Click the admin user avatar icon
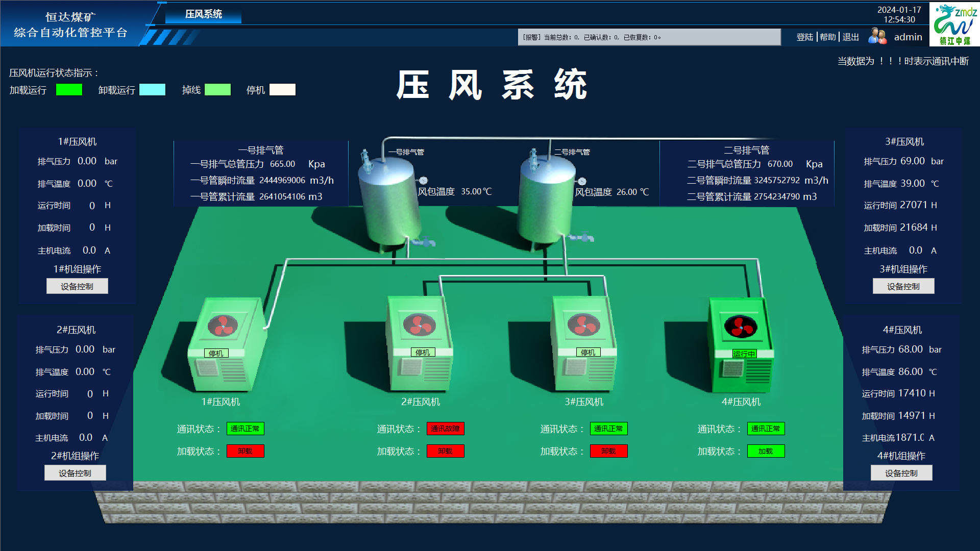This screenshot has height=551, width=980. coord(877,36)
